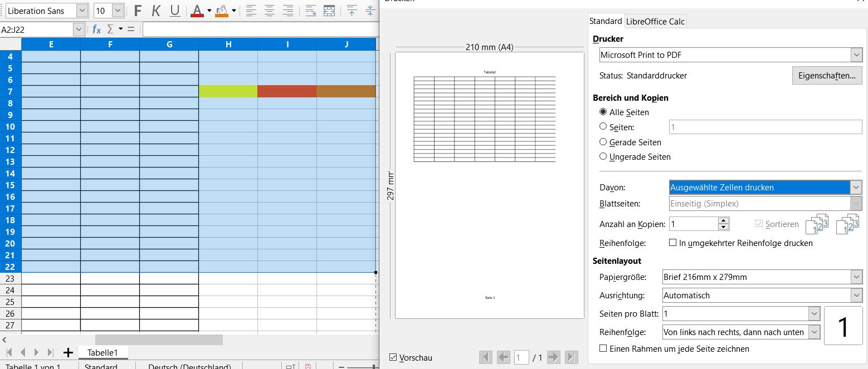Center cell content vertically

[370, 11]
